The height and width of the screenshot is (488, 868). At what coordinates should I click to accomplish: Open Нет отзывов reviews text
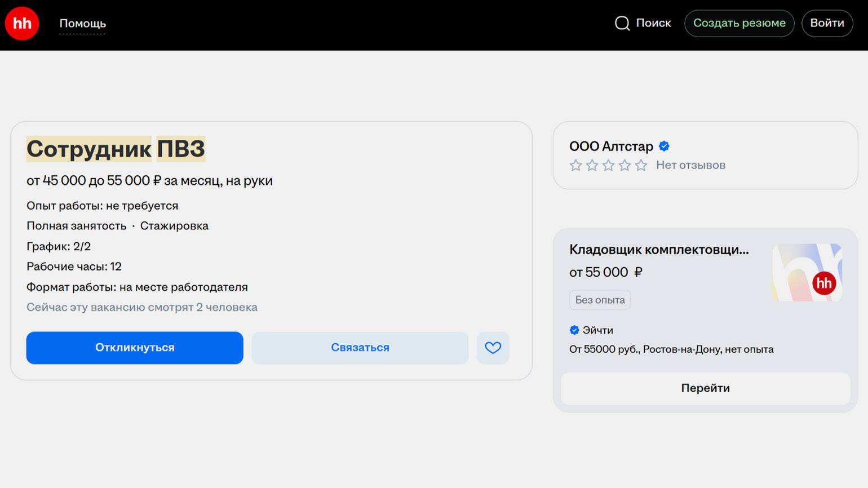tap(690, 165)
